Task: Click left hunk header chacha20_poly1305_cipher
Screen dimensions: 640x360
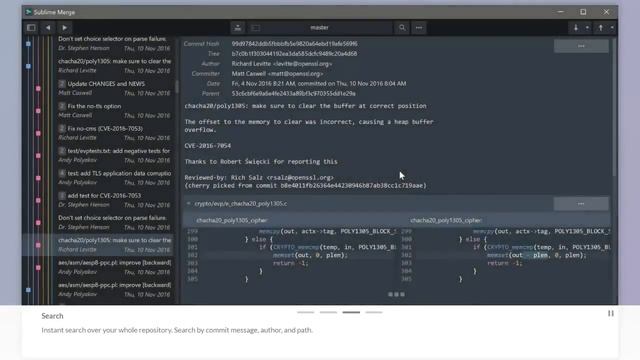Action: [x=232, y=220]
